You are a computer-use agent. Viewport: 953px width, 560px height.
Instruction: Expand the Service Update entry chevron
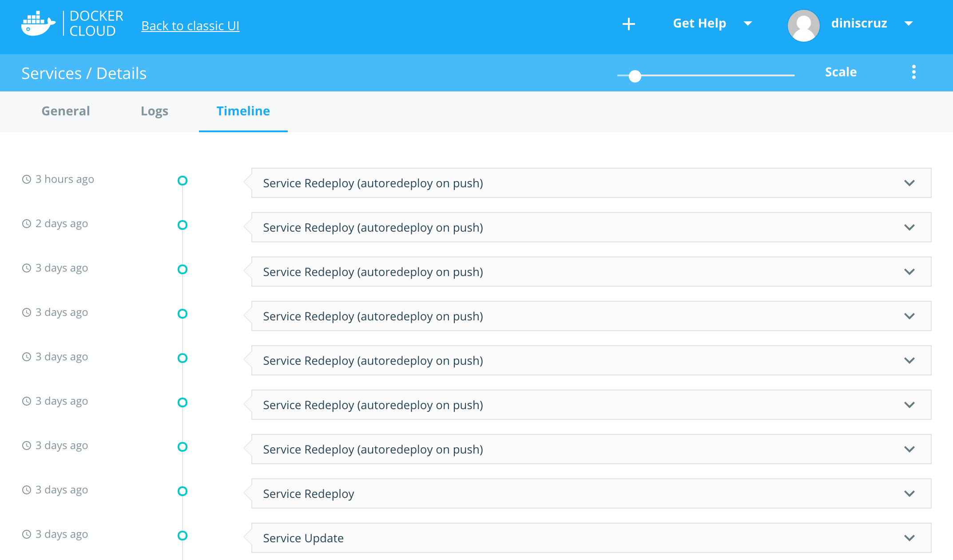[x=909, y=538]
